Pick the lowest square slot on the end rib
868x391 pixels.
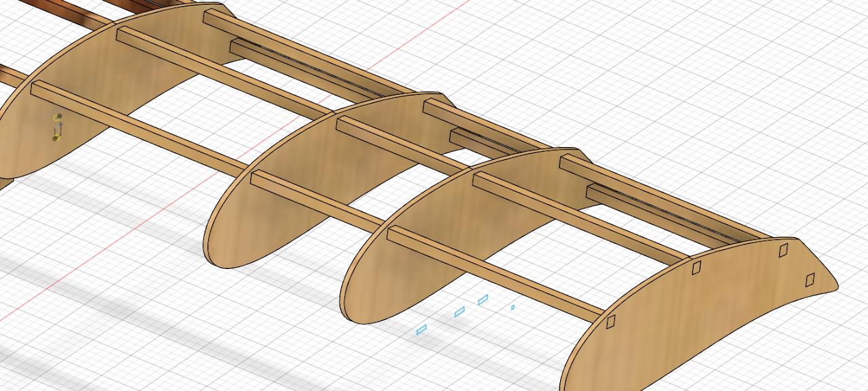click(x=610, y=322)
